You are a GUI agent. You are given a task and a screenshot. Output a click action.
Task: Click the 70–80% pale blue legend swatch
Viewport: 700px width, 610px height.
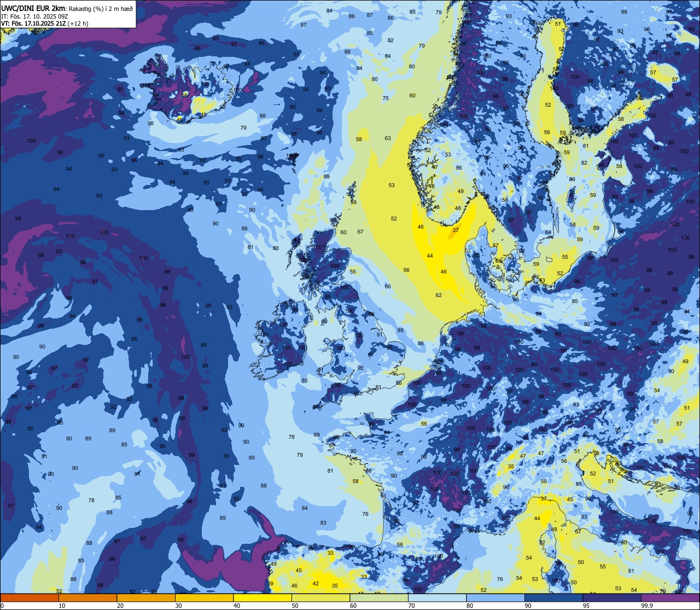[x=437, y=598]
